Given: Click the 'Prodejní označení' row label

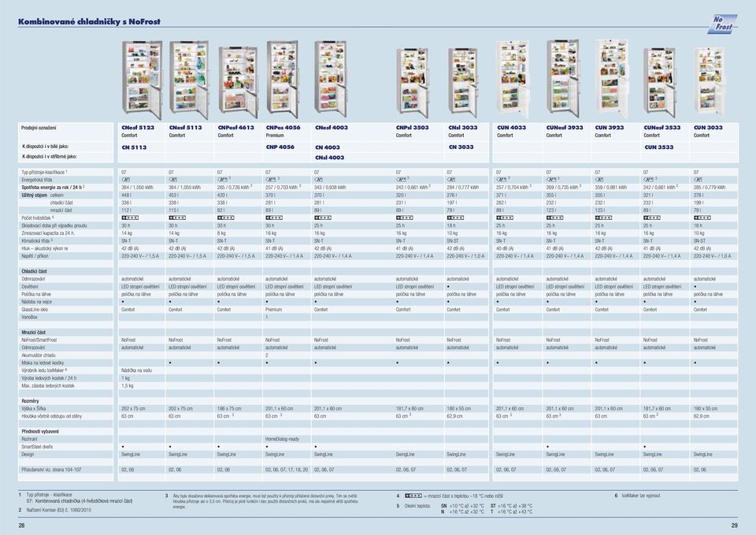Looking at the screenshot, I should 39,128.
